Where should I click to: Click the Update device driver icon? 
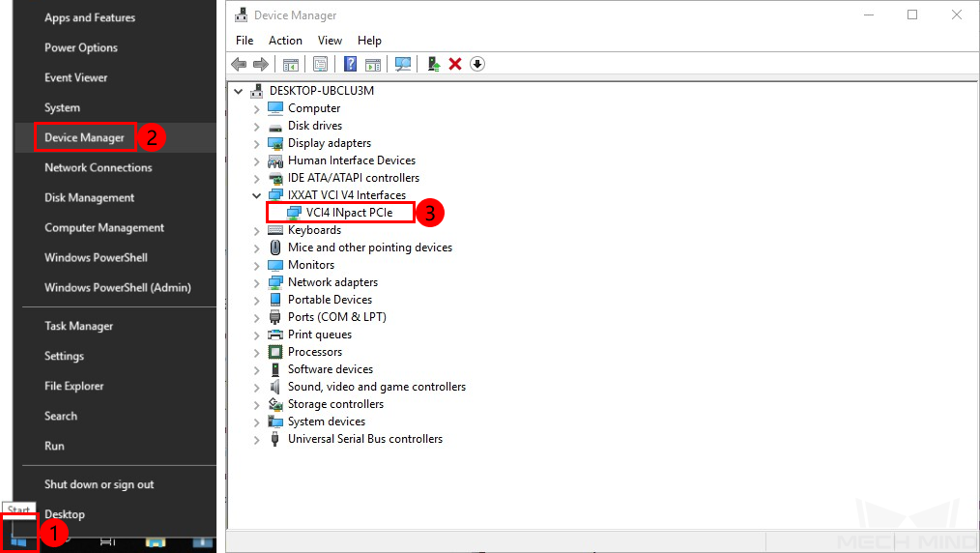pyautogui.click(x=433, y=64)
